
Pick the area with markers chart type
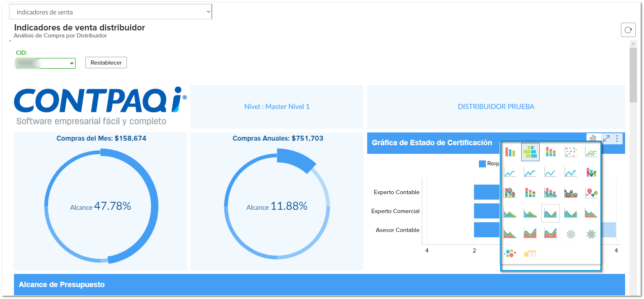point(530,213)
